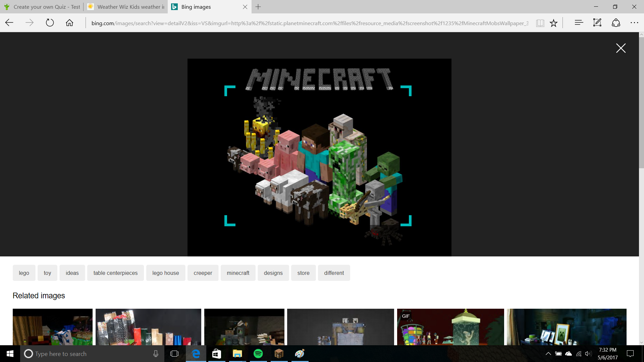This screenshot has width=644, height=362.
Task: Open the browser home page
Action: coord(69,23)
